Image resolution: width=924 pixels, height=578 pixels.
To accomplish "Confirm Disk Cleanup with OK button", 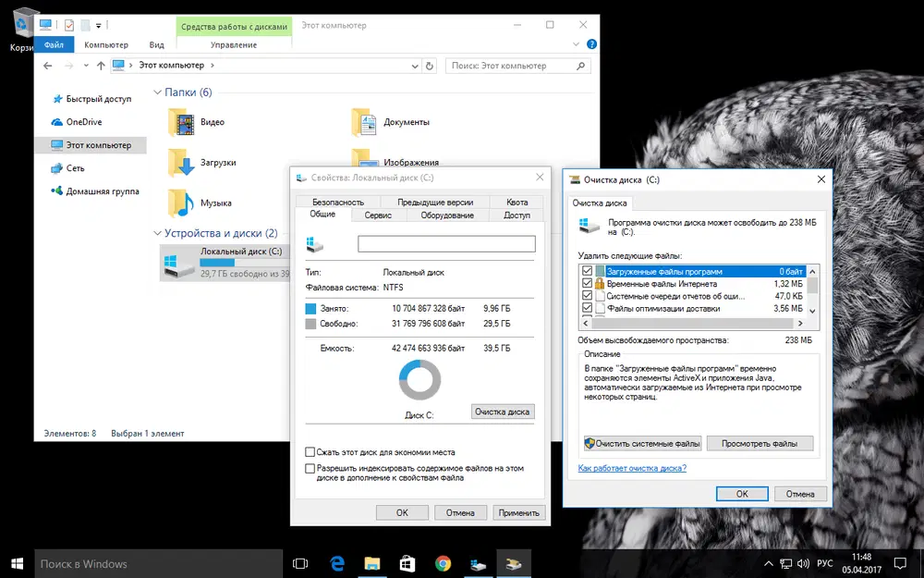I will (x=742, y=494).
